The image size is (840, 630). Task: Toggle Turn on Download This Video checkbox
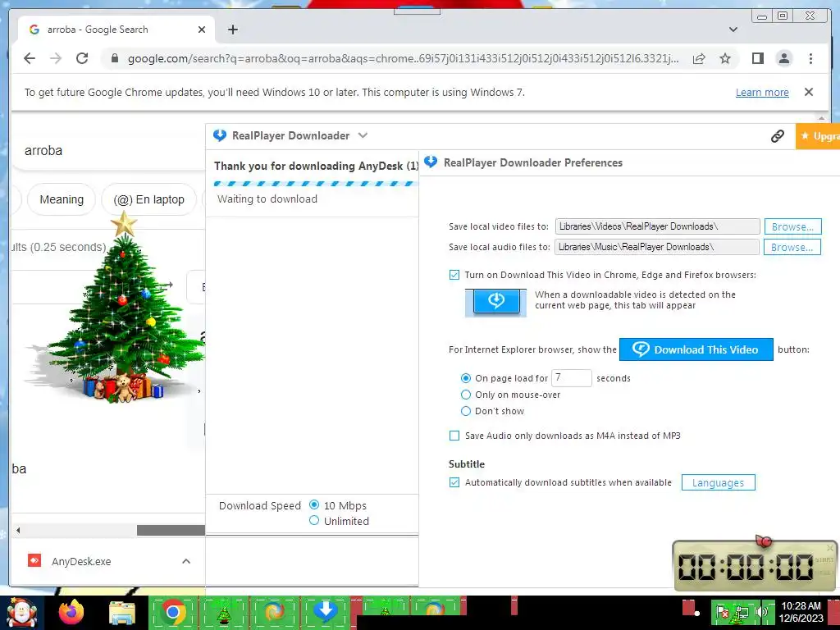coord(454,275)
